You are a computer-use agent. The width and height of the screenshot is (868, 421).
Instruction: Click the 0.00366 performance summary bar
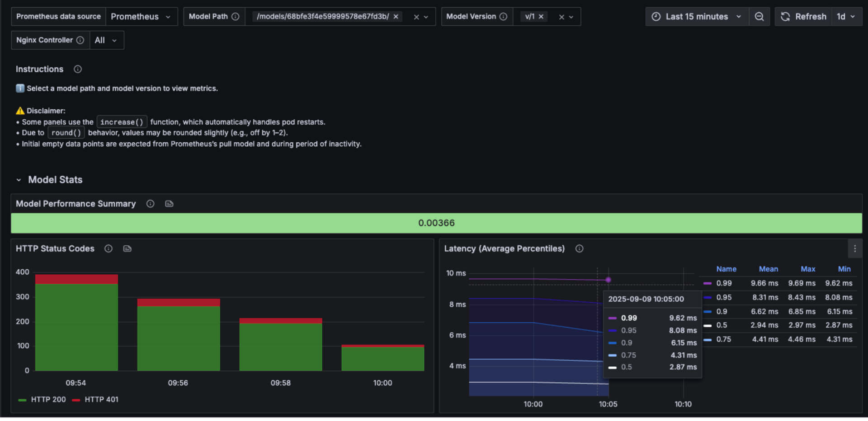point(436,223)
